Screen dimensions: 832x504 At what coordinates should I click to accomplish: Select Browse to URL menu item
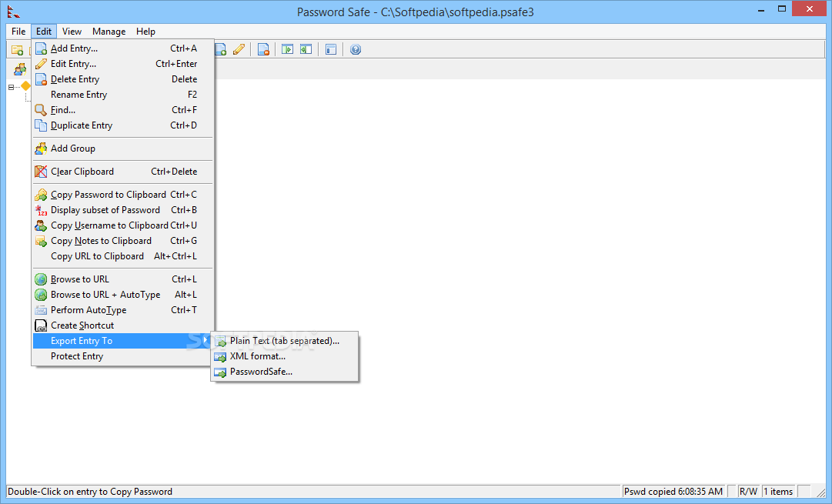pos(123,279)
